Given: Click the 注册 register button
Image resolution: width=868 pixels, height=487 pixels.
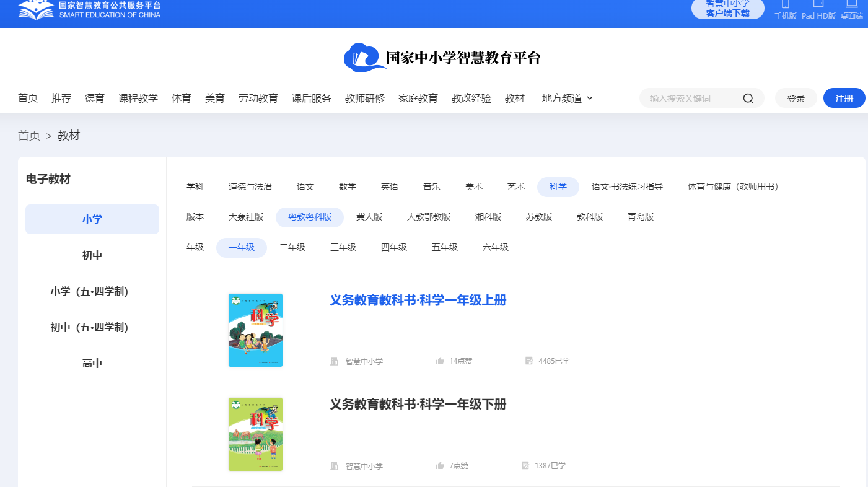Looking at the screenshot, I should click(844, 98).
